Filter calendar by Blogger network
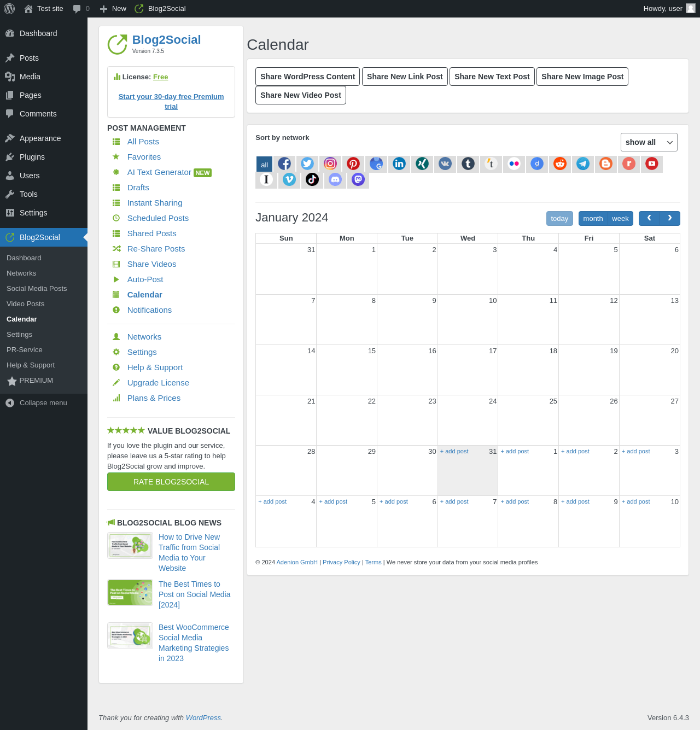Image resolution: width=700 pixels, height=730 pixels. [606, 163]
